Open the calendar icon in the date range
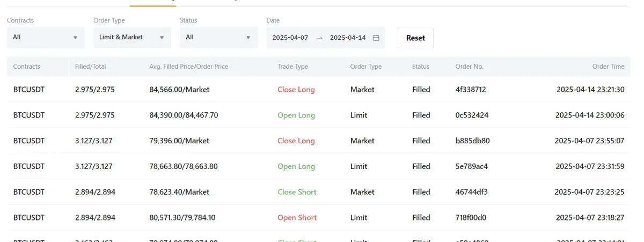644x242 pixels. tap(376, 38)
